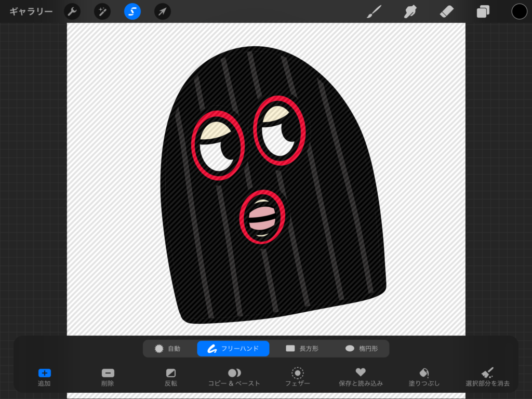This screenshot has height=399, width=532.
Task: Switch to フリーハンド freehand selection mode
Action: [x=233, y=349]
